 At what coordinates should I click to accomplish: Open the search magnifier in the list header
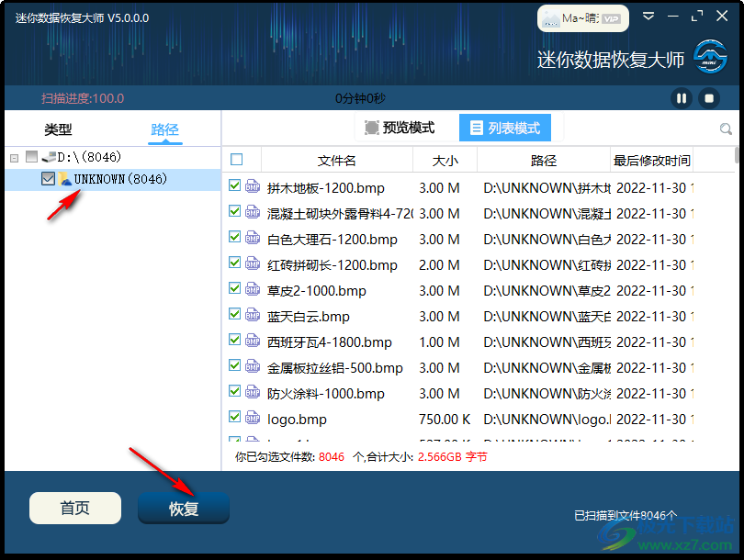pos(726,129)
